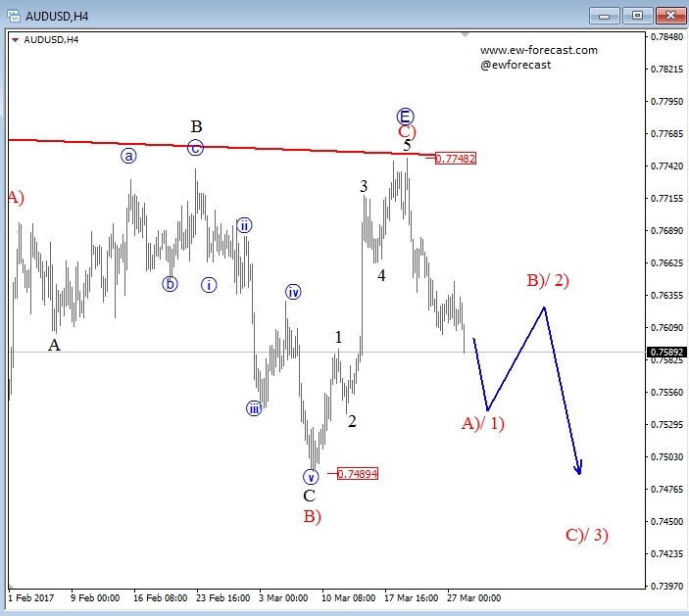Click the 0.78480 price scale value

pos(667,37)
